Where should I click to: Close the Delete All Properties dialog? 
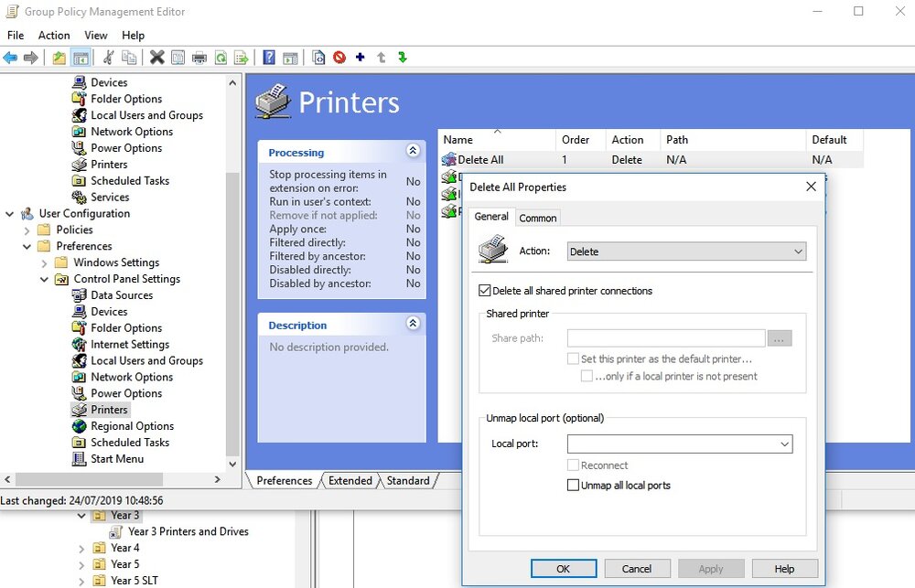tap(811, 187)
